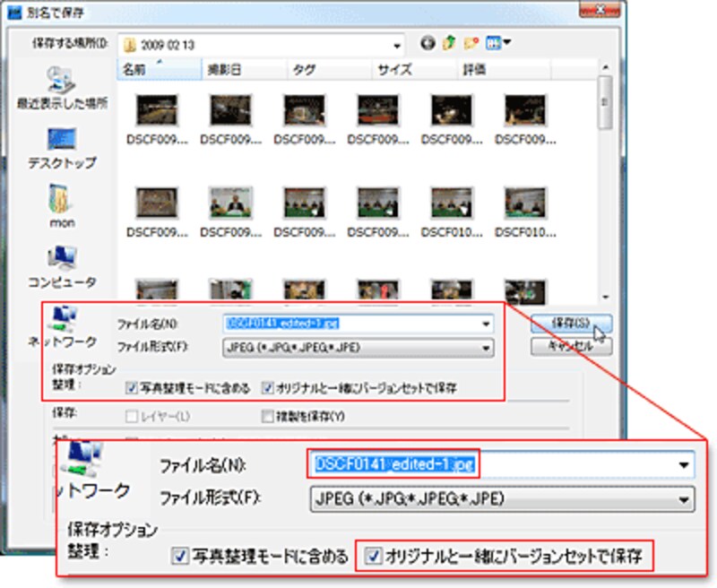
Task: Click the file list scrollbar up arrow
Action: [606, 67]
